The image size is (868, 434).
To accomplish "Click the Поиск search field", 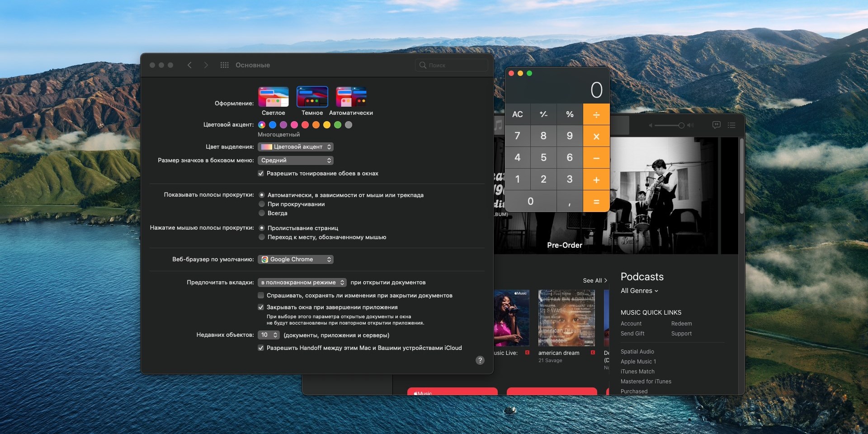I will [451, 65].
